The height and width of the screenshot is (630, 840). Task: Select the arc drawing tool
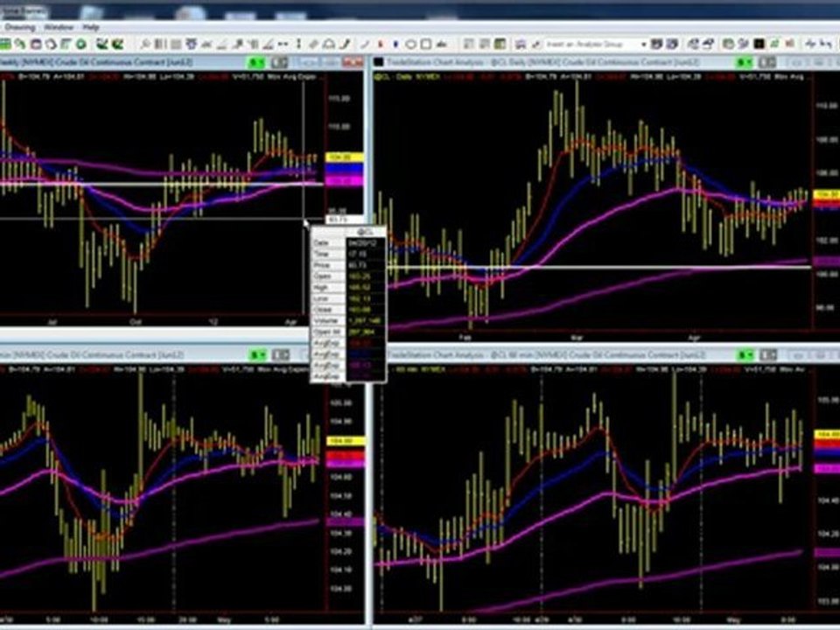coord(328,44)
